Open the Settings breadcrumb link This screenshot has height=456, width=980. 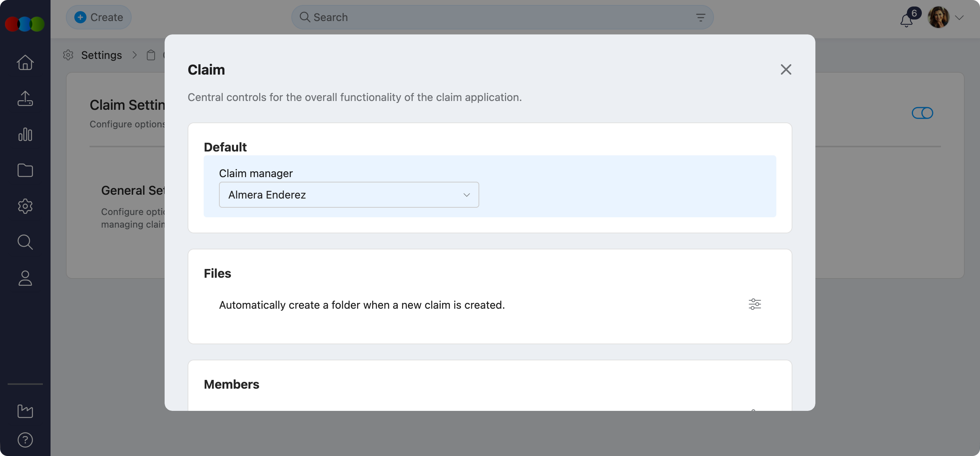[x=101, y=55]
